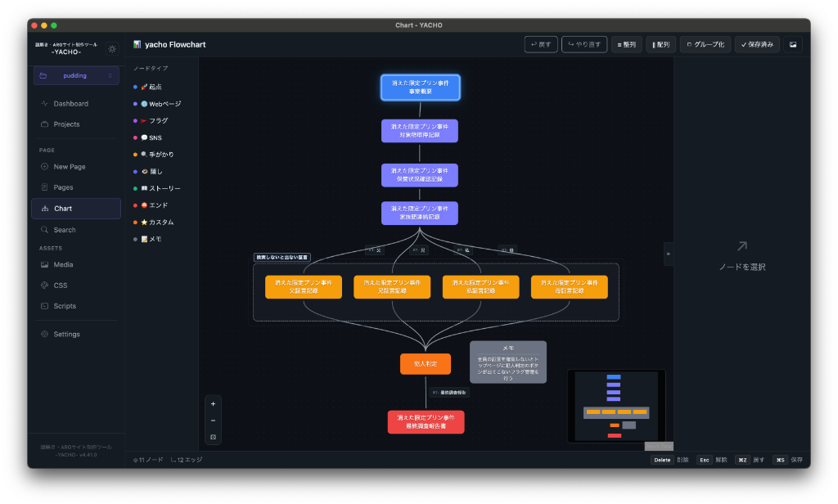Select the orange 犯人判定 node

click(426, 364)
